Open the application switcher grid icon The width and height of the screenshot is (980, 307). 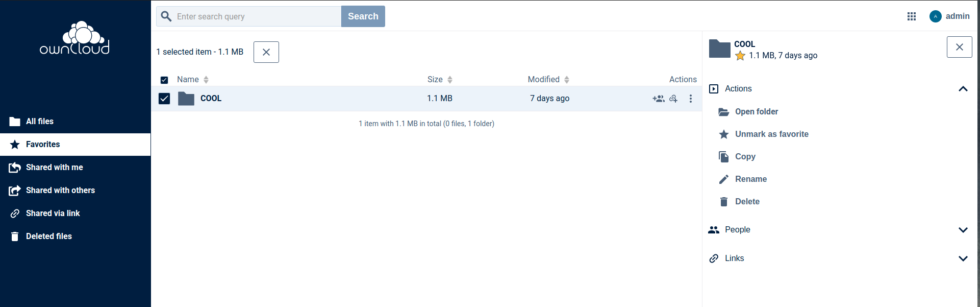pyautogui.click(x=912, y=16)
